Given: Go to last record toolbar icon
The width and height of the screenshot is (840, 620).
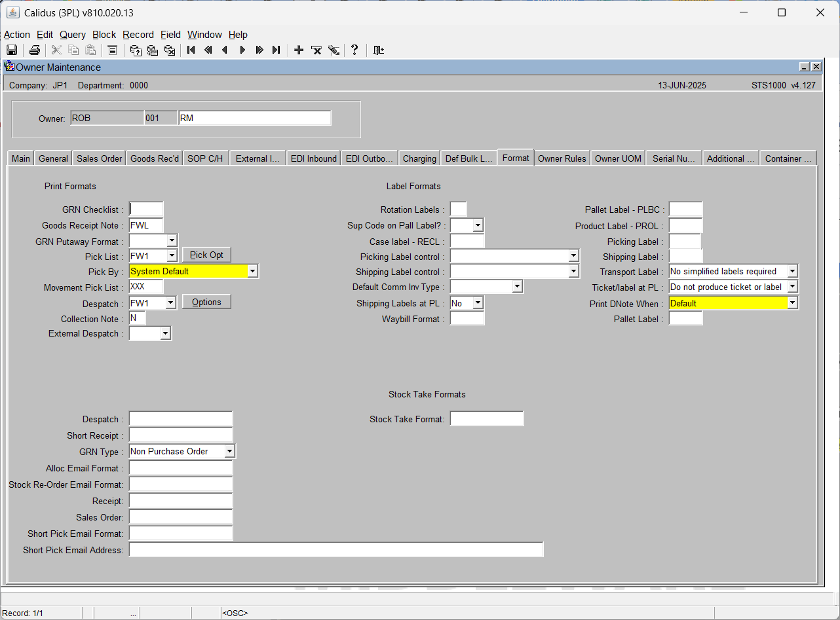Looking at the screenshot, I should coord(277,50).
